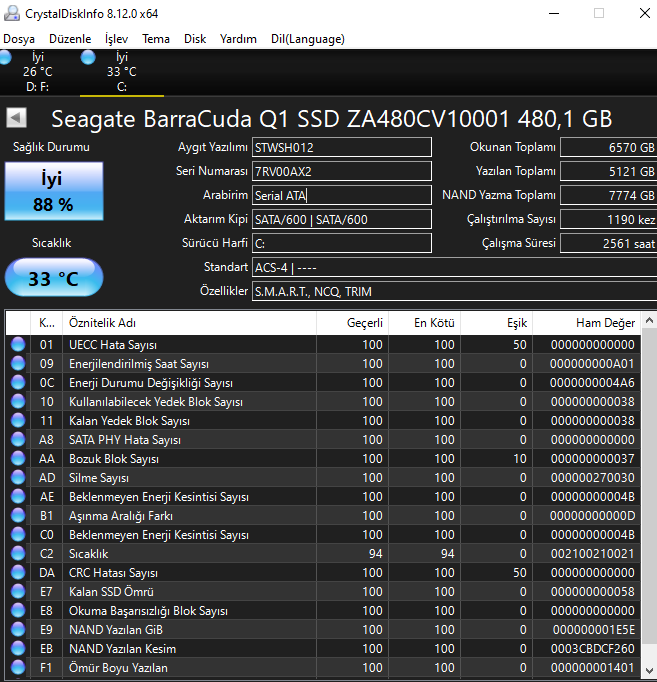
Task: Open the Tema menu
Action: (x=156, y=39)
